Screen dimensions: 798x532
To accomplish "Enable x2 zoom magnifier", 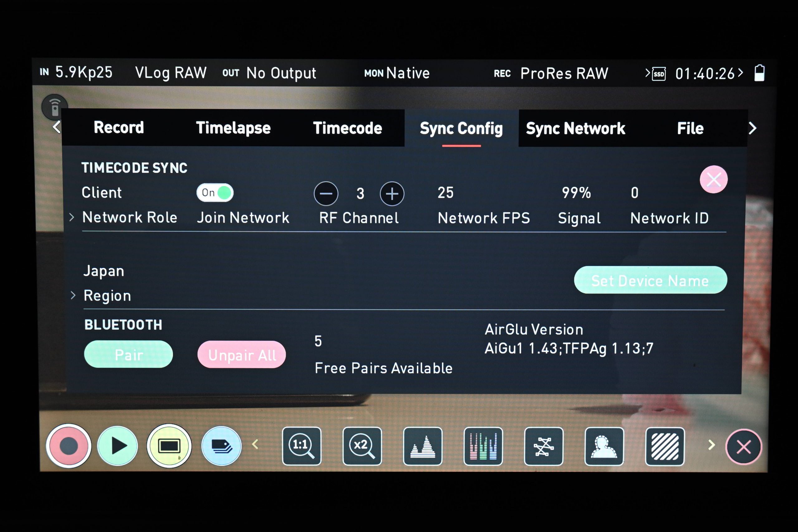I will coord(362,446).
